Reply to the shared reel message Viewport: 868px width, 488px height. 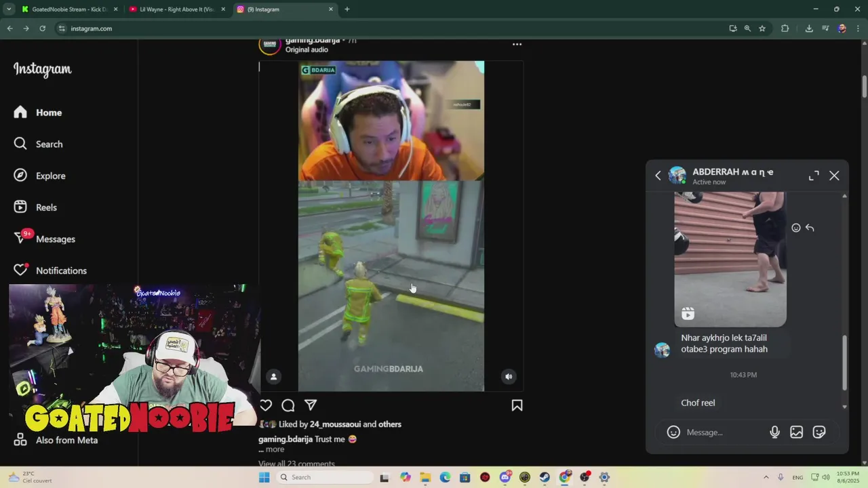(x=810, y=228)
